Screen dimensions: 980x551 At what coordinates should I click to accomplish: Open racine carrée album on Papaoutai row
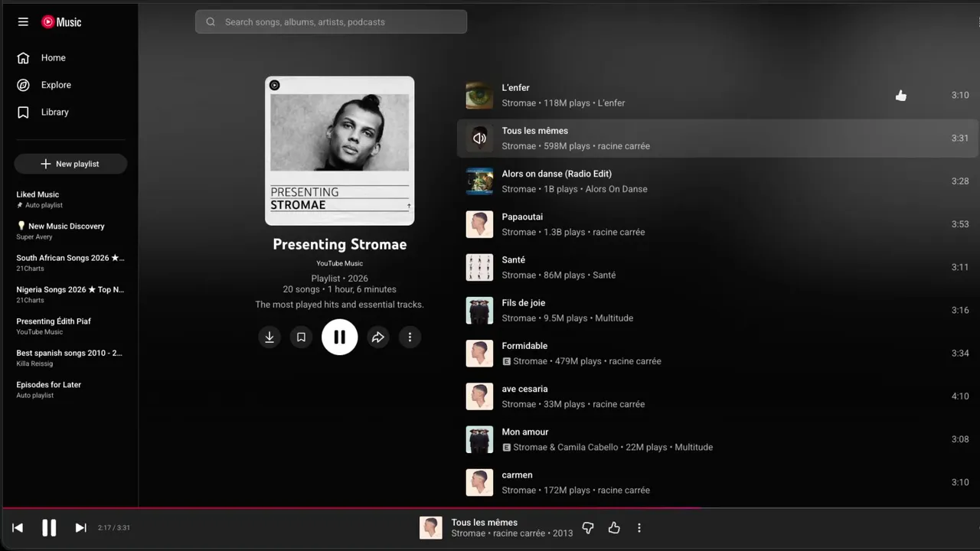click(x=619, y=233)
